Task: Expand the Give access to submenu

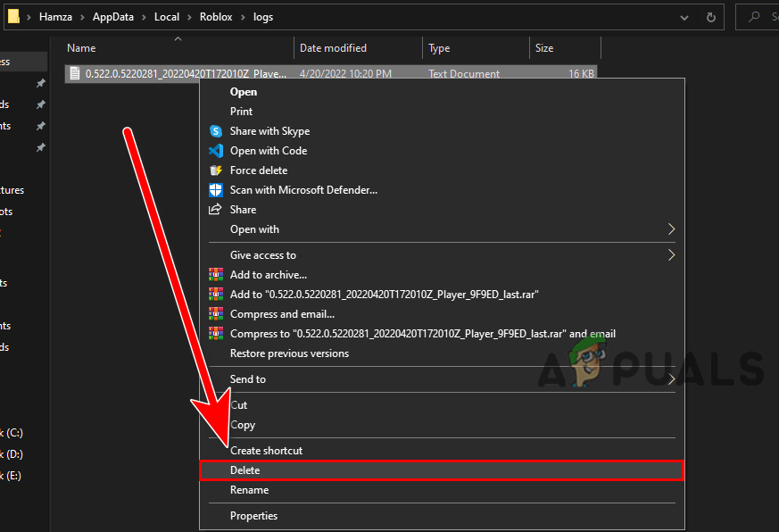Action: pos(671,255)
